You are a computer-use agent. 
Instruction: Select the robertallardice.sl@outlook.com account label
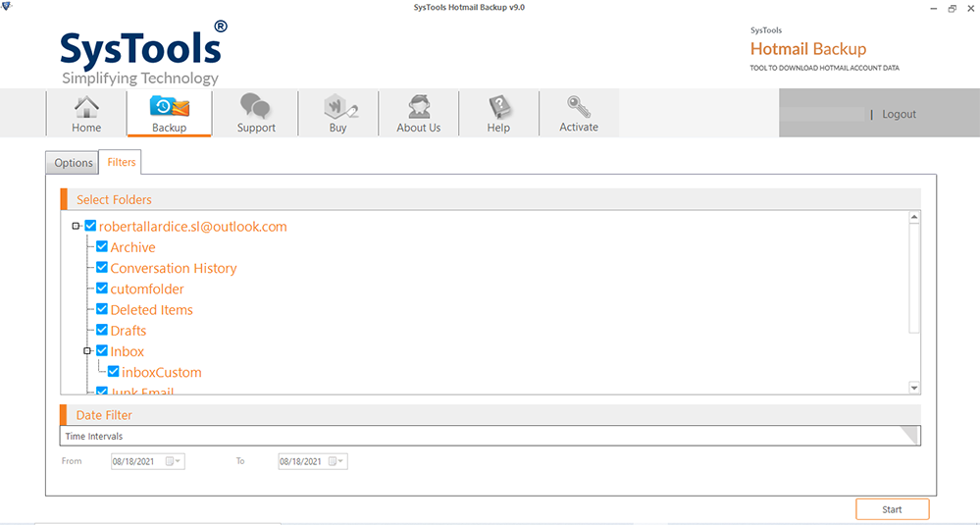click(193, 227)
